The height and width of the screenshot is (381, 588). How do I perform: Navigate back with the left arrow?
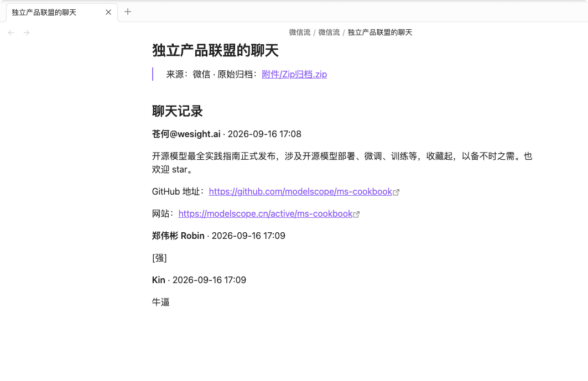11,33
